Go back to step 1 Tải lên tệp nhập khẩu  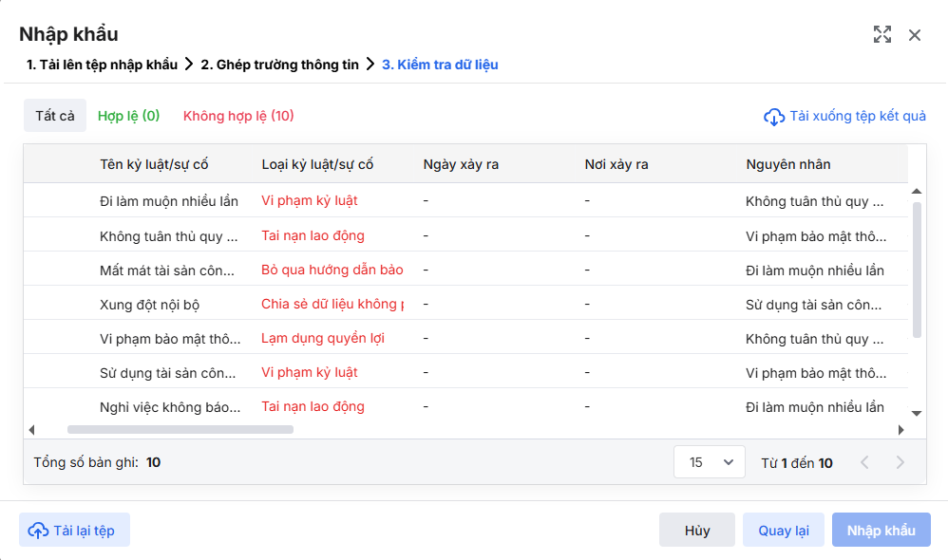coord(102,65)
